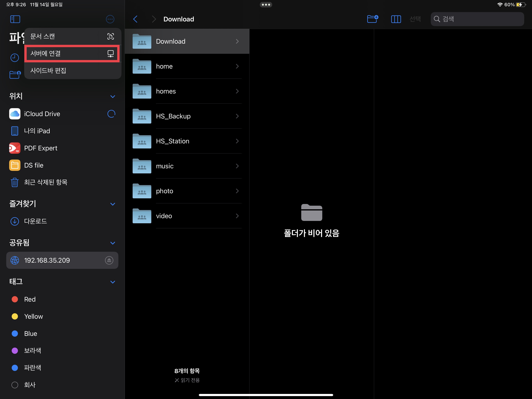Select the Blue tag
Viewport: 532px width, 399px height.
[62, 334]
